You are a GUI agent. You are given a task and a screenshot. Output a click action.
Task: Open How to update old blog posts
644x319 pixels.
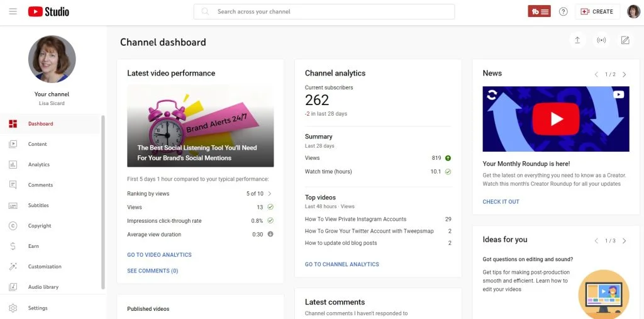click(341, 243)
